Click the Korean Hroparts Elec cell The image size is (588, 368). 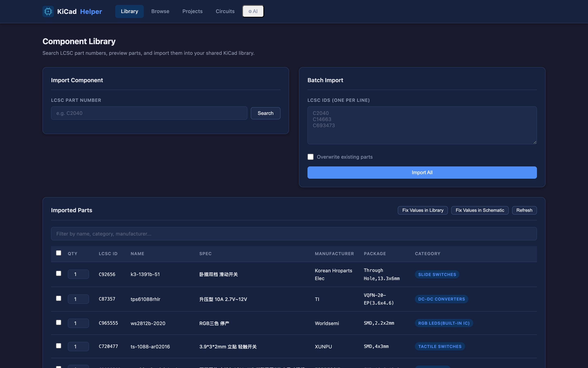click(333, 274)
